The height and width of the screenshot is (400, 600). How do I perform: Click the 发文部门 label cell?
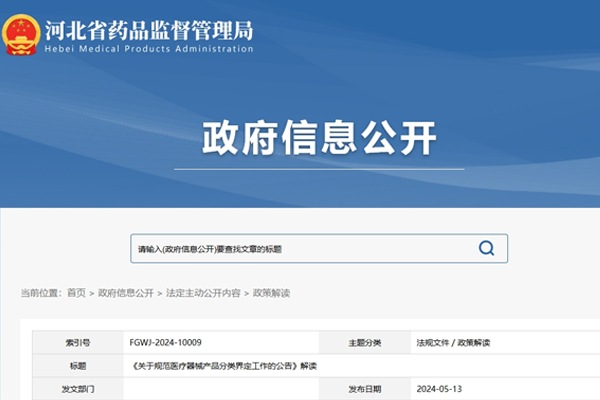click(77, 389)
